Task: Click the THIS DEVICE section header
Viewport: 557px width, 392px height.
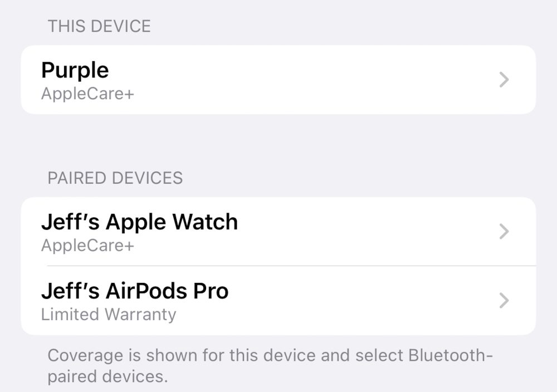Action: pos(99,26)
